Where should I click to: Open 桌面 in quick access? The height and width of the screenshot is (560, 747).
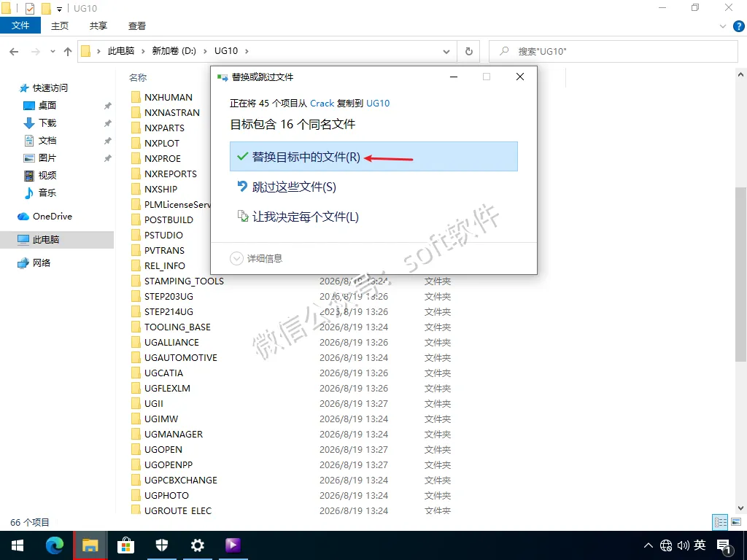tap(47, 105)
